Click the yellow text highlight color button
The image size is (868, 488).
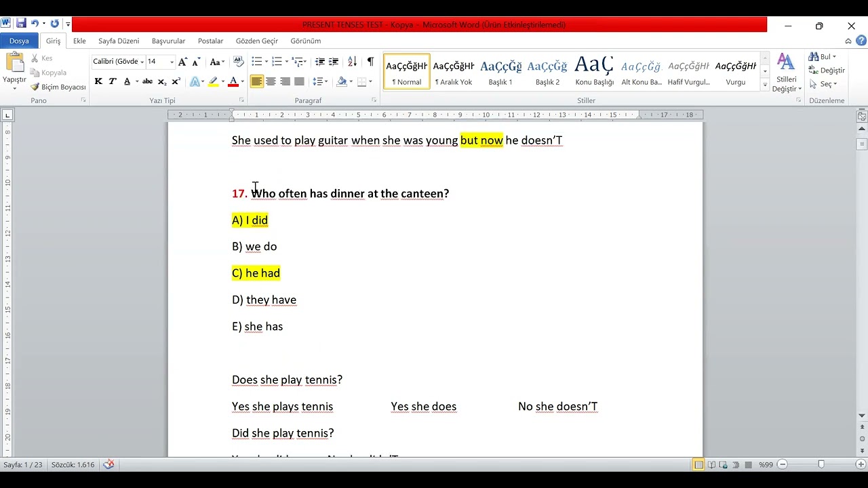(214, 81)
